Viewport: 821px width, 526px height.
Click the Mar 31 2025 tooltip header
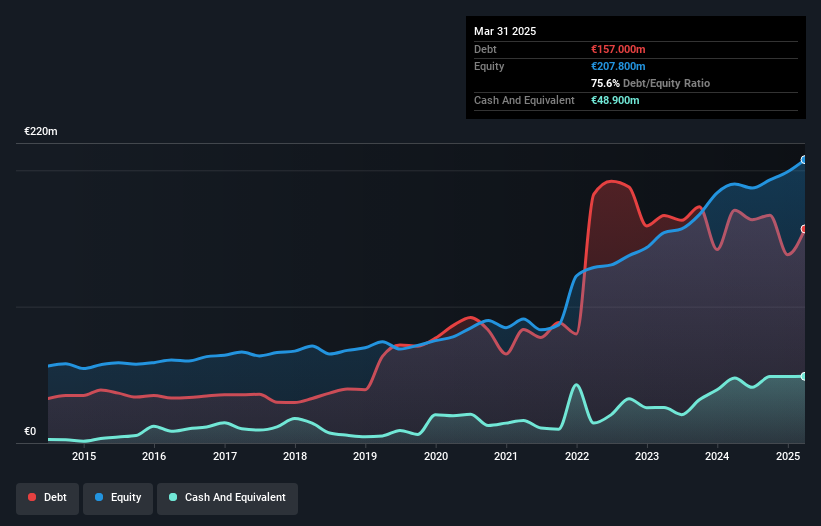(x=505, y=31)
